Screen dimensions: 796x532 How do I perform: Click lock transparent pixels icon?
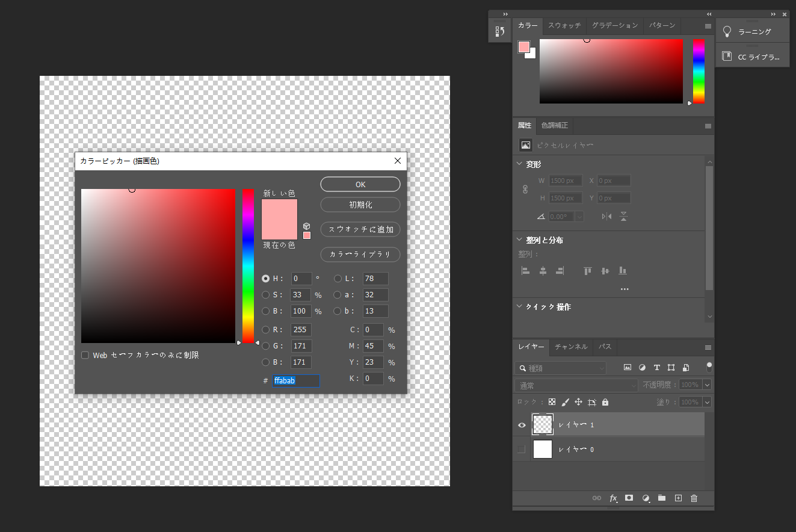pos(552,402)
